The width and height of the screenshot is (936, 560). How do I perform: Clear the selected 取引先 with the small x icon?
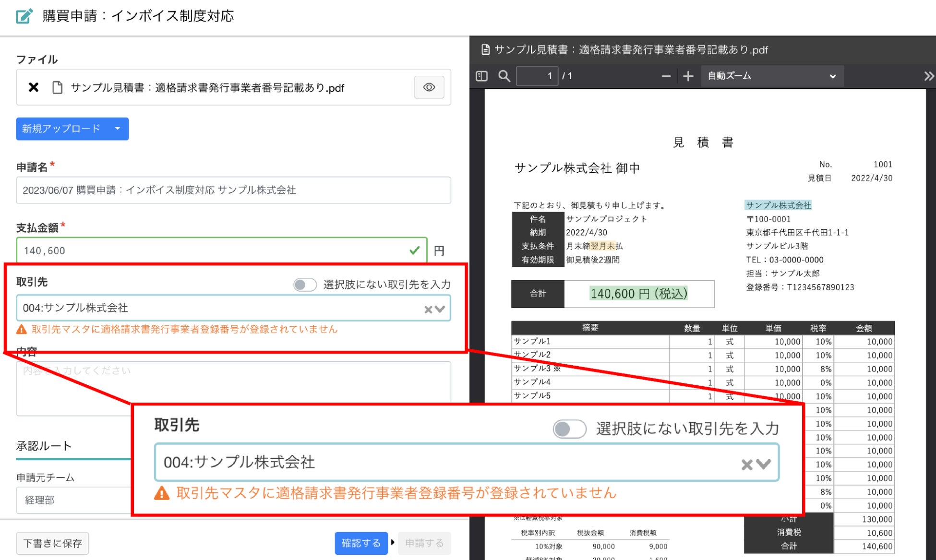428,310
